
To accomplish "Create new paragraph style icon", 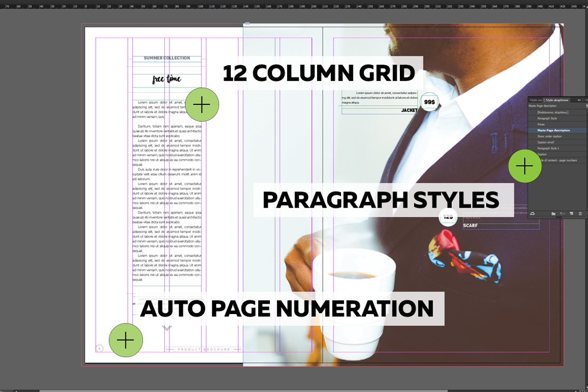I will tap(571, 213).
